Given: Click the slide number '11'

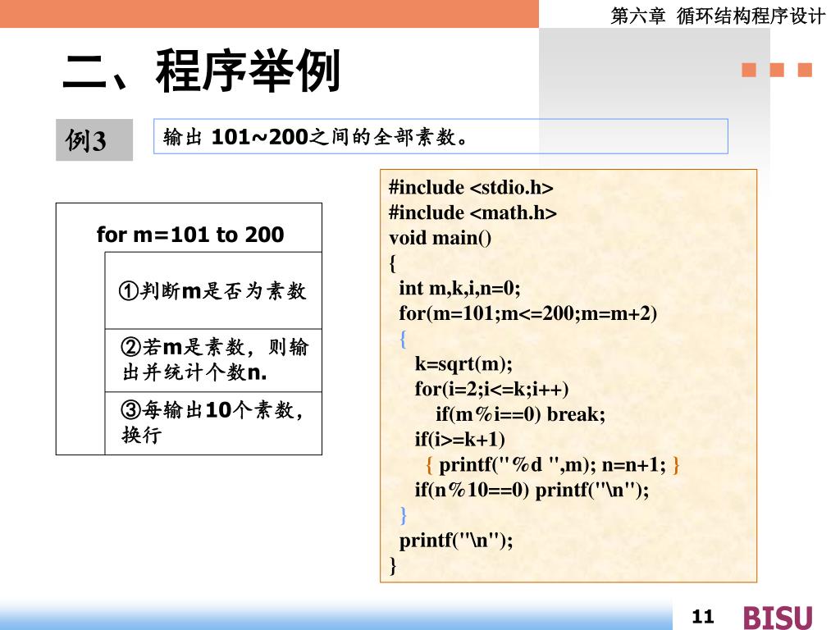Looking at the screenshot, I should coord(703,616).
